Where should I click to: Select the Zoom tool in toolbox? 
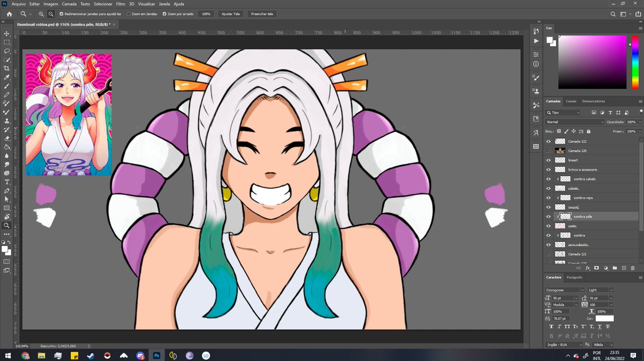coord(6,225)
